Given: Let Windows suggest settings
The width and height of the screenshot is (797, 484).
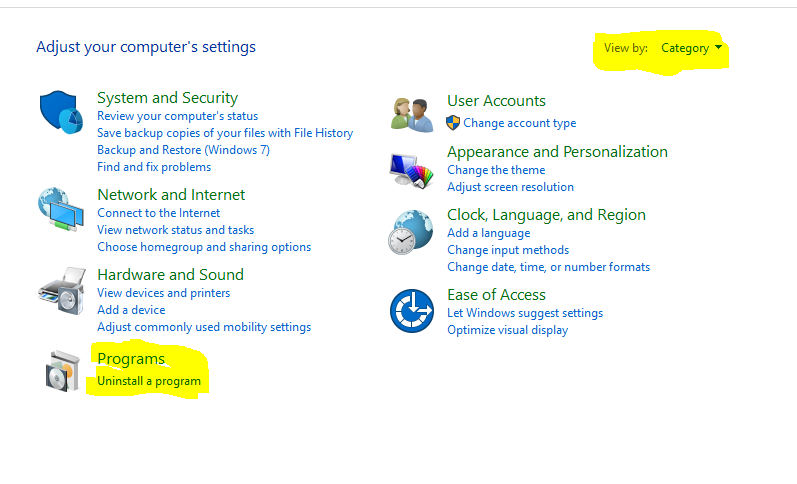Looking at the screenshot, I should (525, 313).
